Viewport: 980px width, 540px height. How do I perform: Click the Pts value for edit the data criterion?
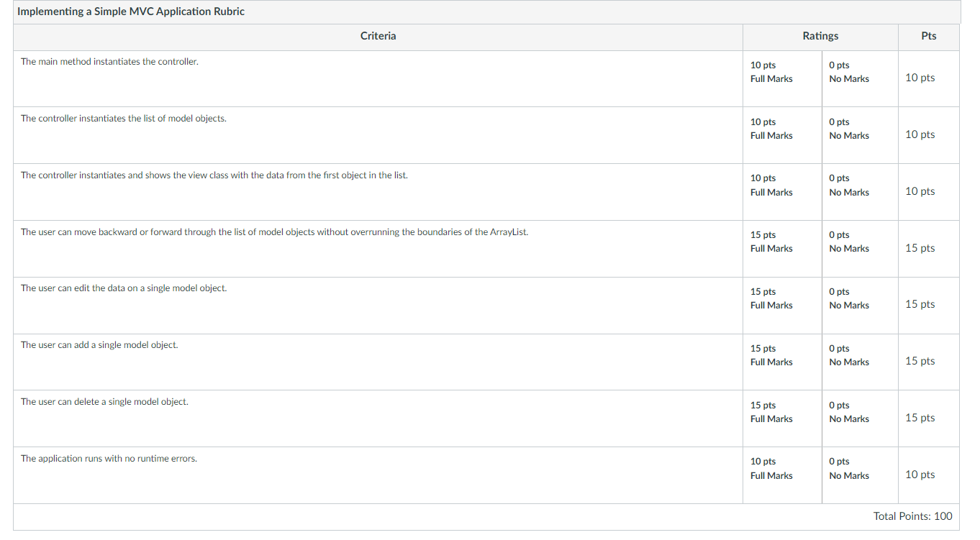pyautogui.click(x=920, y=304)
